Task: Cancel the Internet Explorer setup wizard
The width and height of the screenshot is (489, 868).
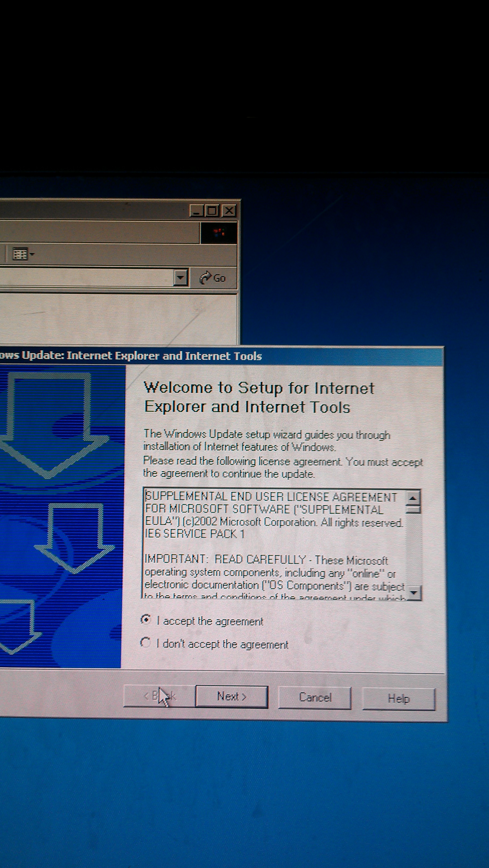Action: pos(315,698)
